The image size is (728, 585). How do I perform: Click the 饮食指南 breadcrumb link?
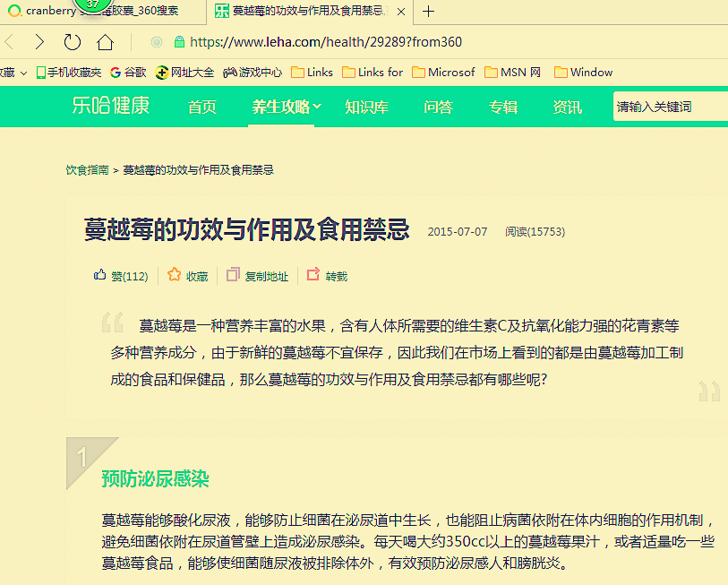point(87,169)
